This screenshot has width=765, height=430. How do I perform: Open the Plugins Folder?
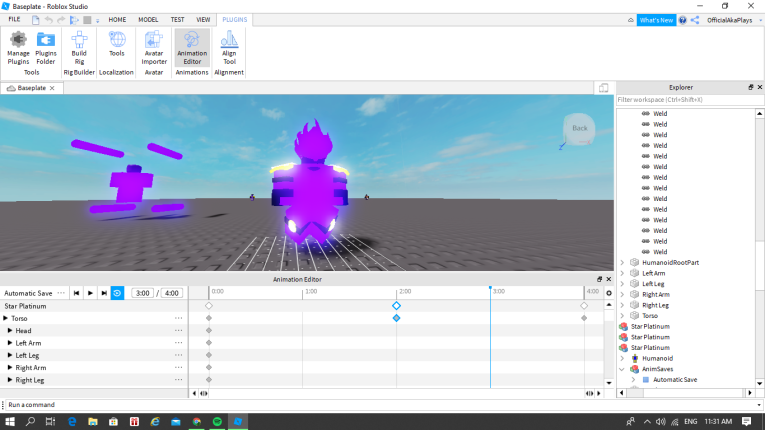[45, 48]
